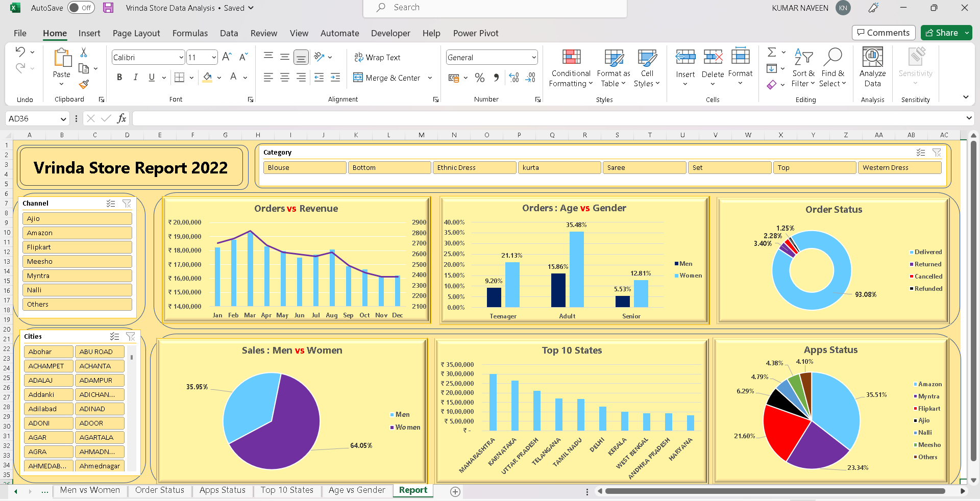Clear the filter on the Cities slicer

click(x=131, y=336)
